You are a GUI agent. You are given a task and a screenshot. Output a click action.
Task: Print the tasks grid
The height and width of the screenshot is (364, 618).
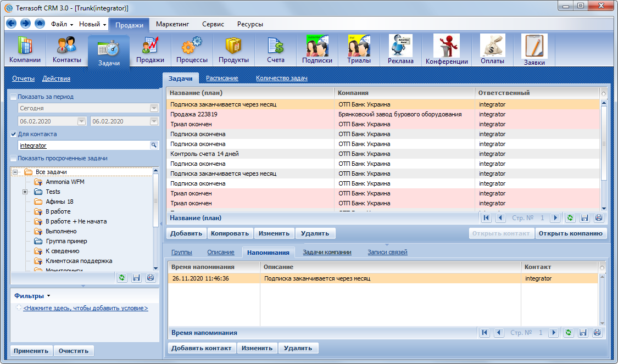point(599,218)
